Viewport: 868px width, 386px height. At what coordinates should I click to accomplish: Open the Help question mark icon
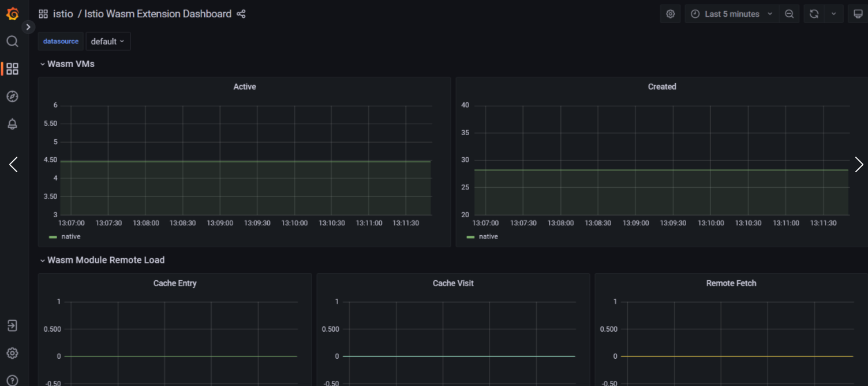[12, 380]
